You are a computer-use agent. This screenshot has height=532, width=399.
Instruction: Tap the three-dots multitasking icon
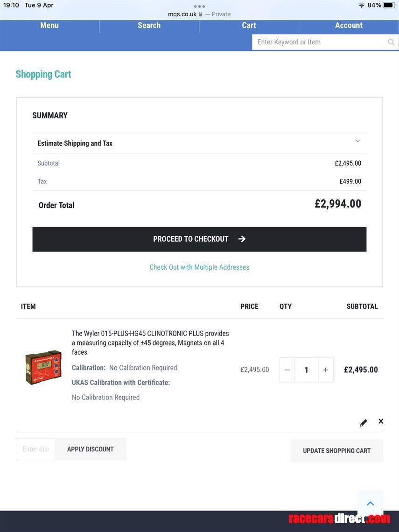point(199,6)
